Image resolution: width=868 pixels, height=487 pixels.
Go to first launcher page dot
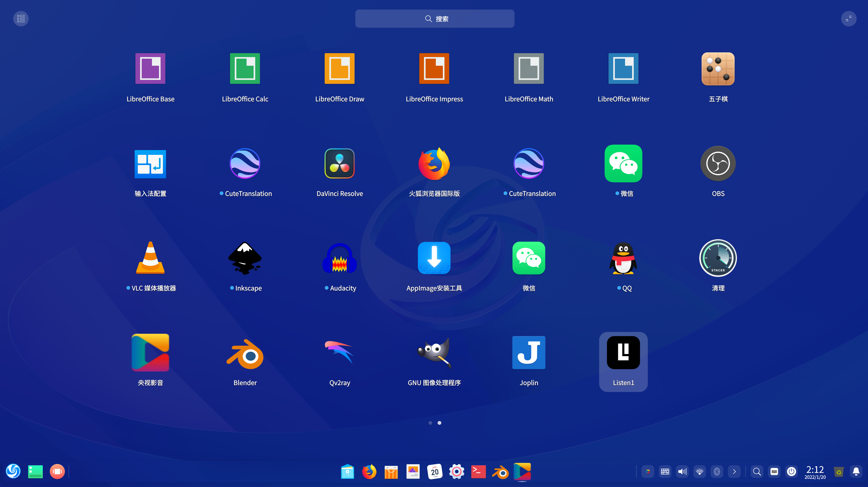pos(430,423)
